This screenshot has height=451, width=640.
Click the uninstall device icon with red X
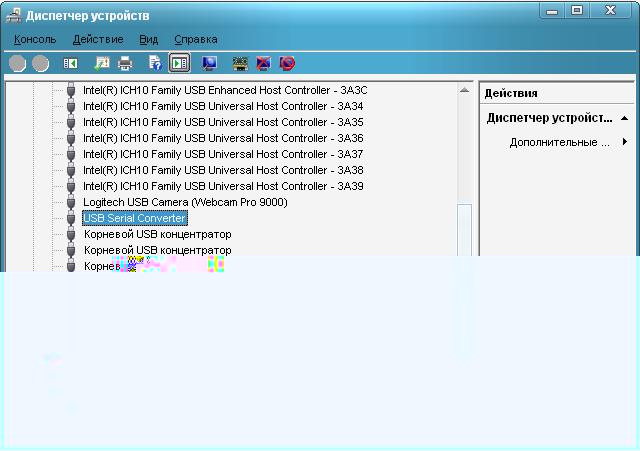[264, 63]
